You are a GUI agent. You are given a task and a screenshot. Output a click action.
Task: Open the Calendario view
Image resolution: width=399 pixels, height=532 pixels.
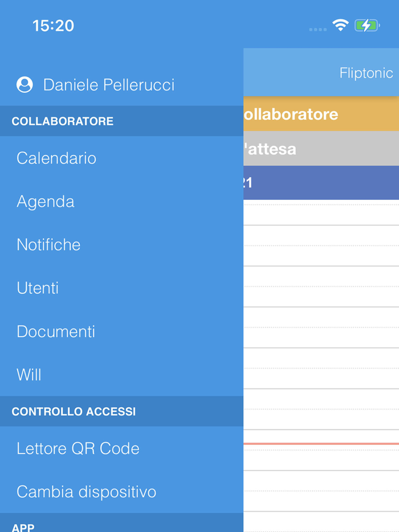point(56,158)
